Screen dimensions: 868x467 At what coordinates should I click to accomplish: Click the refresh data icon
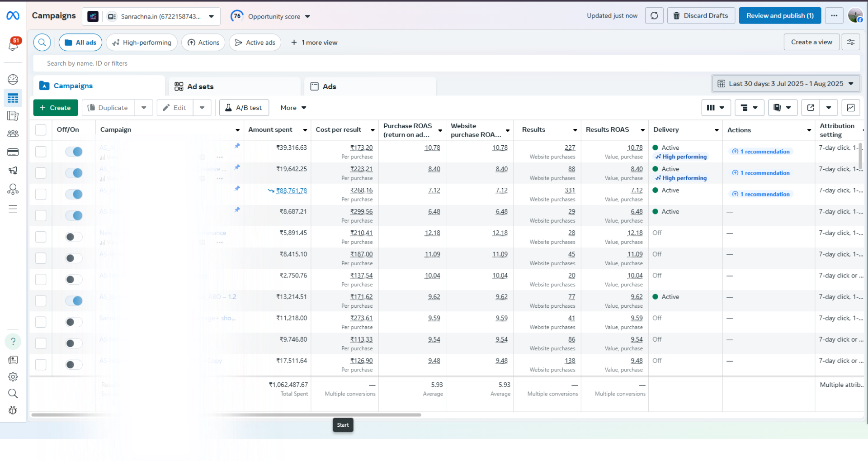click(x=654, y=16)
